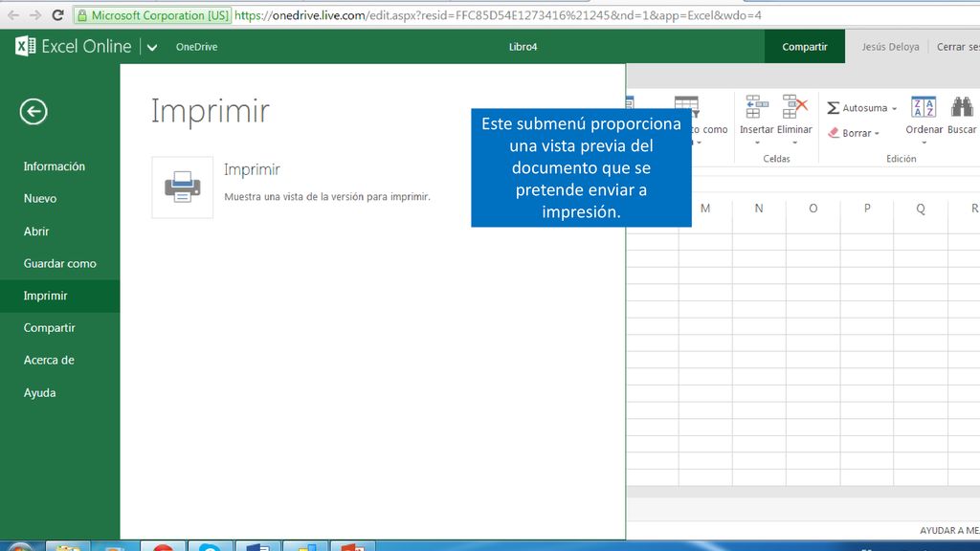Screen dimensions: 980x551
Task: Click the browser back arrow
Action: (13, 15)
